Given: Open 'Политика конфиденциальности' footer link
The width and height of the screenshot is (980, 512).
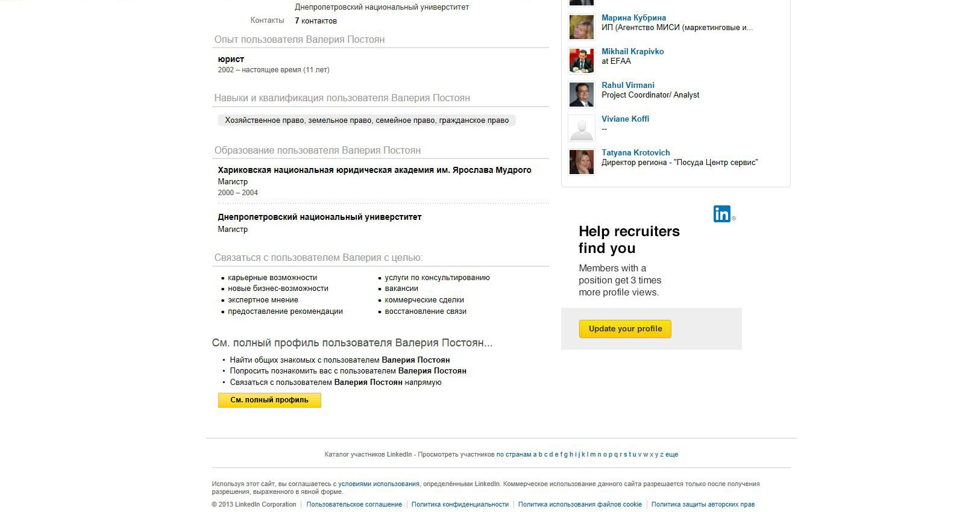Looking at the screenshot, I should click(460, 505).
